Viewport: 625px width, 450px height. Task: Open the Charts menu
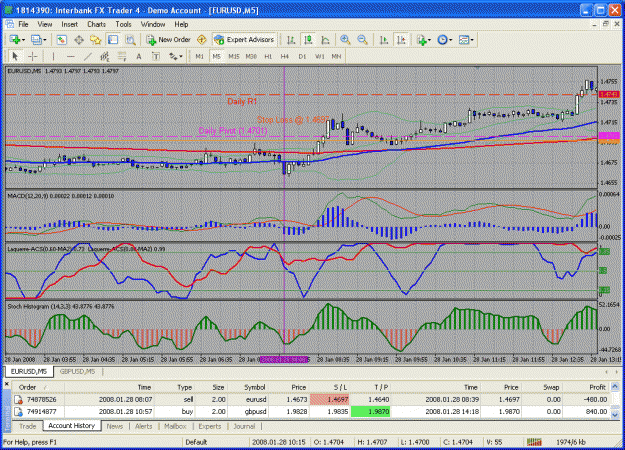pyautogui.click(x=96, y=24)
